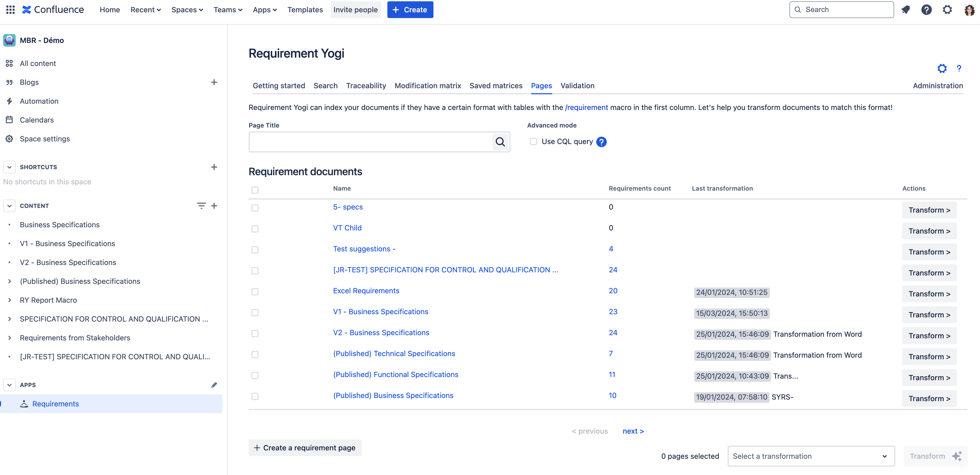Add a new blog with plus icon
980x475 pixels.
click(214, 82)
